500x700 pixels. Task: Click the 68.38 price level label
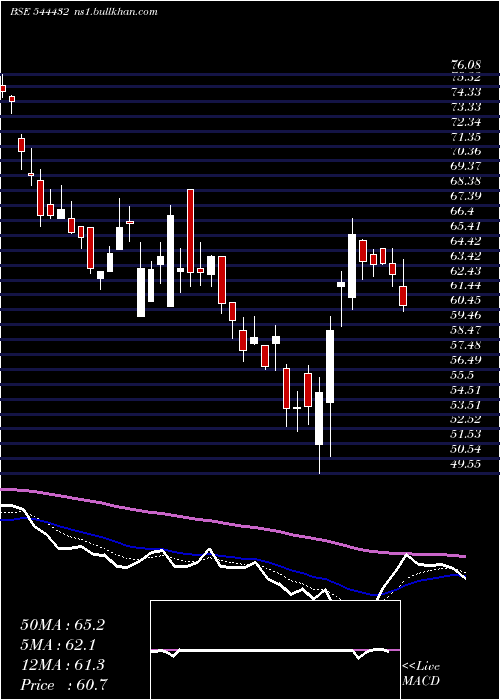(466, 181)
